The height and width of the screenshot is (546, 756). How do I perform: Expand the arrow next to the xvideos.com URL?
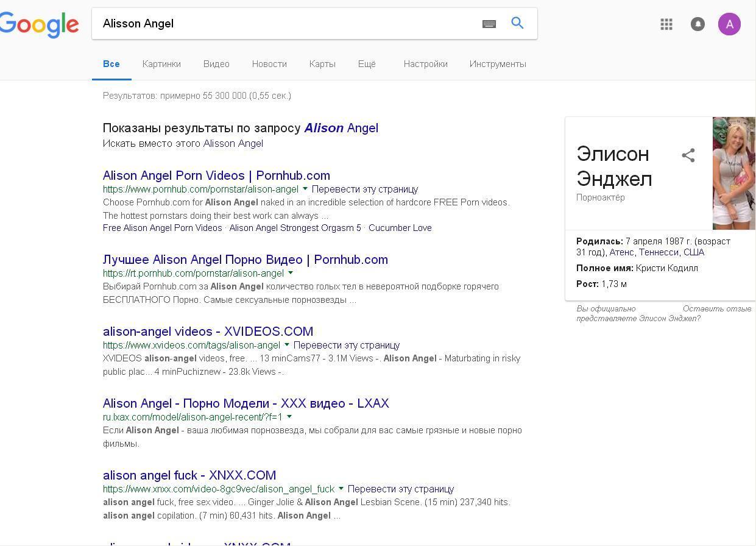[x=287, y=345]
